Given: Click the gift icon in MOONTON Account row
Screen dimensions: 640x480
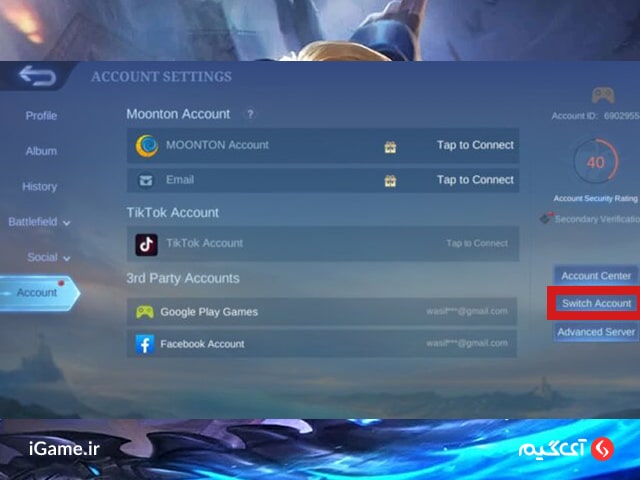Looking at the screenshot, I should (x=390, y=147).
